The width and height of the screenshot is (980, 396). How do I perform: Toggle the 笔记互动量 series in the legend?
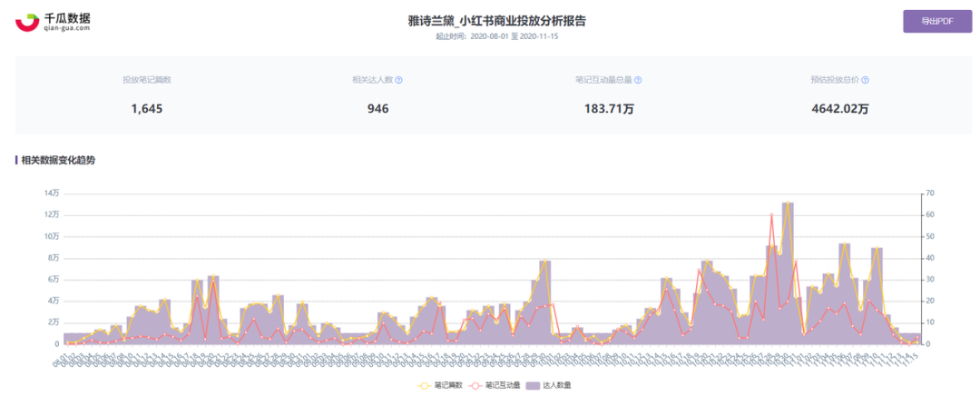coord(502,385)
